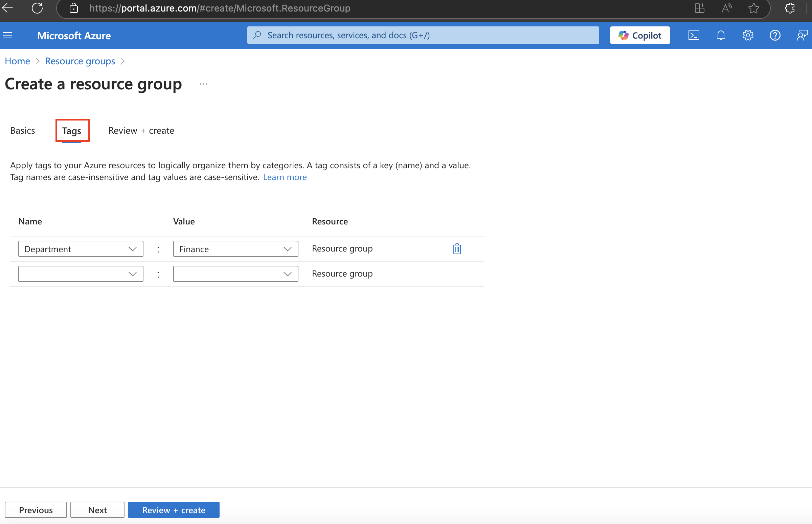Screen dimensions: 812x524
Task: Click the Value column header
Action: (x=184, y=221)
